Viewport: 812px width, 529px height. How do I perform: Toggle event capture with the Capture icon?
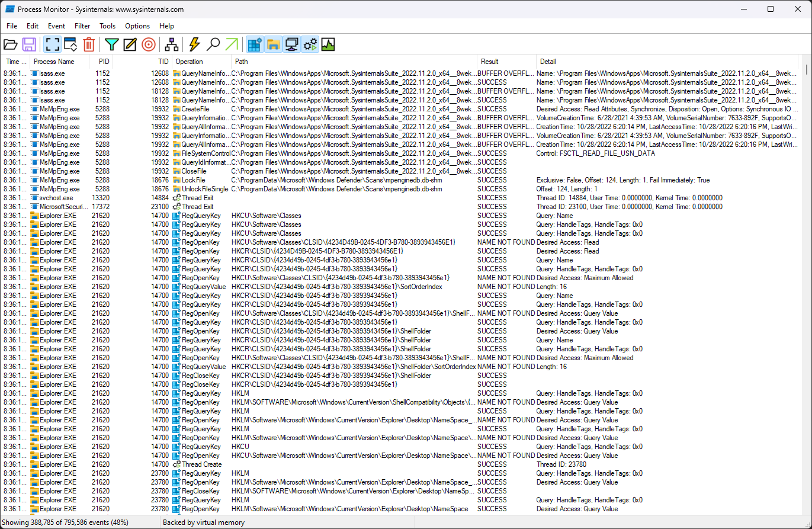point(52,44)
